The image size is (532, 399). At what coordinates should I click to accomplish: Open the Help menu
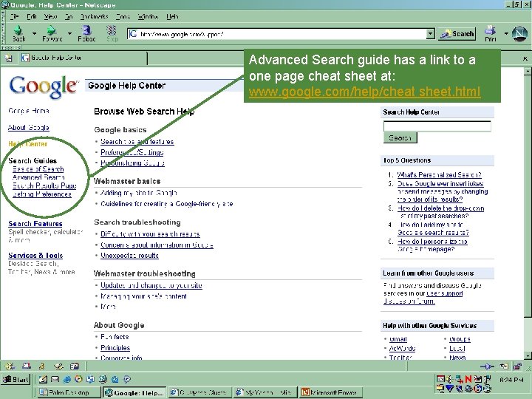click(172, 16)
